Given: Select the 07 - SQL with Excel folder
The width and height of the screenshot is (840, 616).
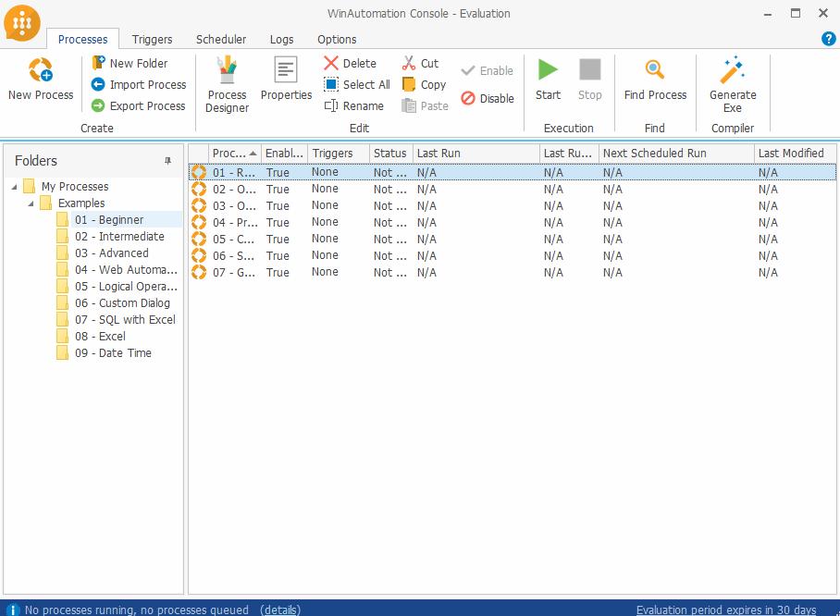Looking at the screenshot, I should pyautogui.click(x=125, y=319).
